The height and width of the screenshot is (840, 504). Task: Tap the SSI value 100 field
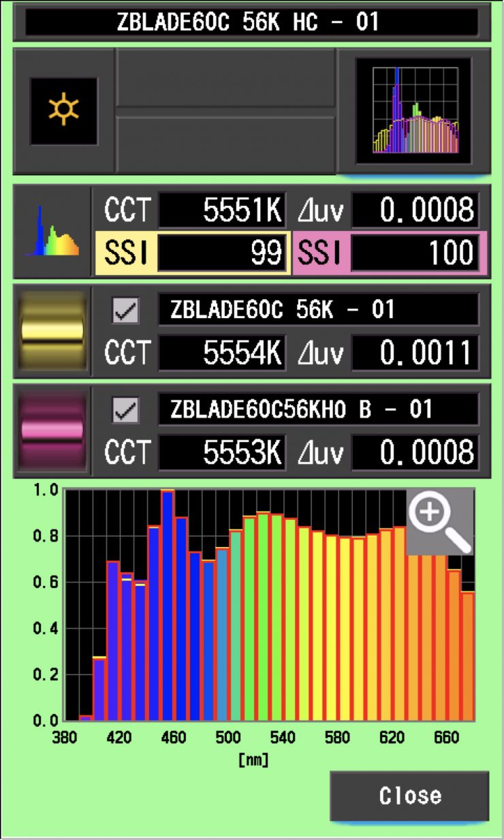point(414,253)
